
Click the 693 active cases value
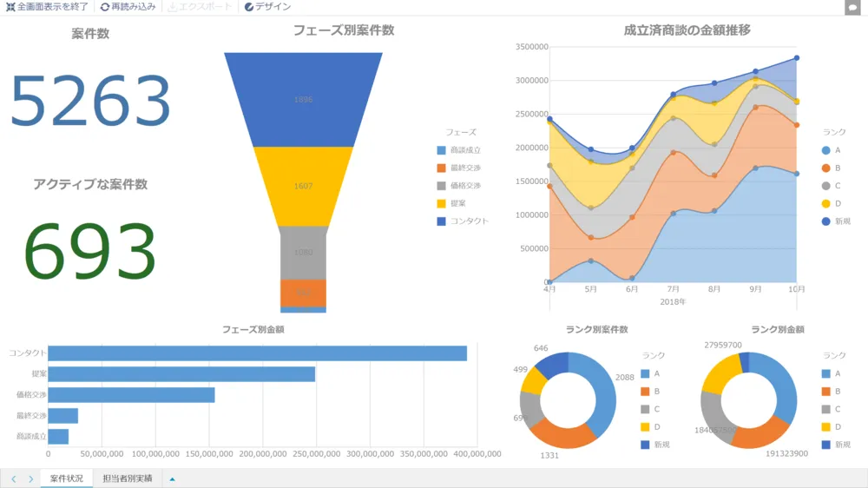(89, 250)
